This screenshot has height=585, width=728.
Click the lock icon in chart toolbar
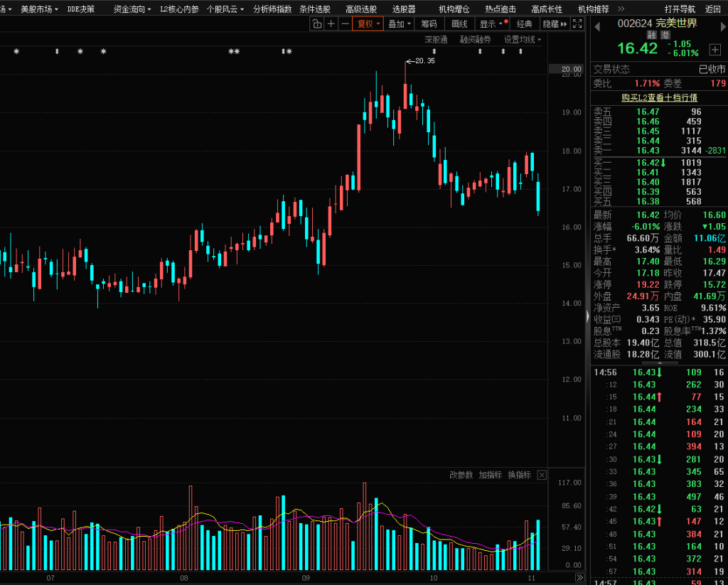pyautogui.click(x=317, y=24)
